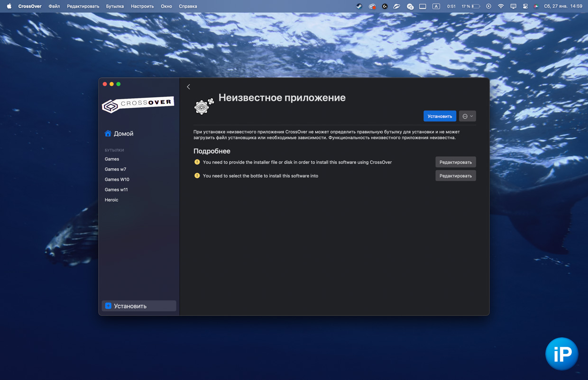This screenshot has width=588, height=380.
Task: Open the CrossOver app menu
Action: [30, 6]
